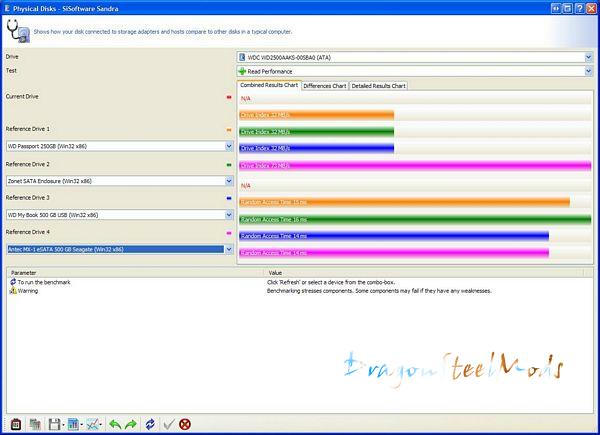Select the Warning row in results list
600x435 pixels.
tap(28, 290)
